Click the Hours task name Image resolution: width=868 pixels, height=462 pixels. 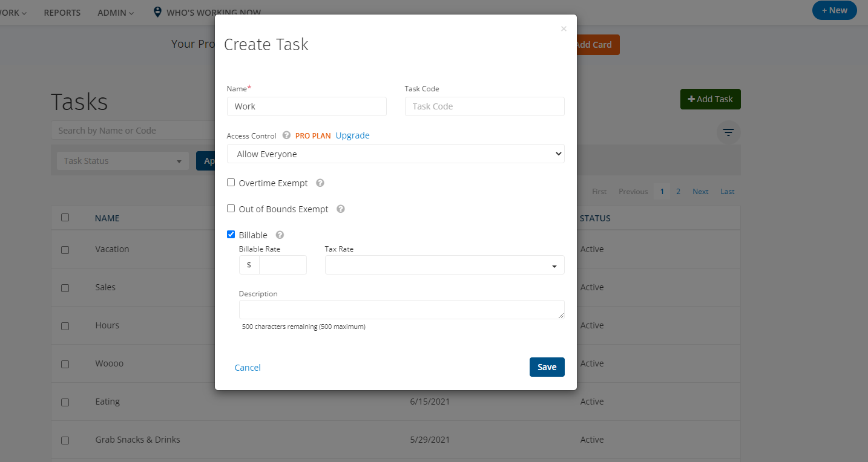coord(107,325)
